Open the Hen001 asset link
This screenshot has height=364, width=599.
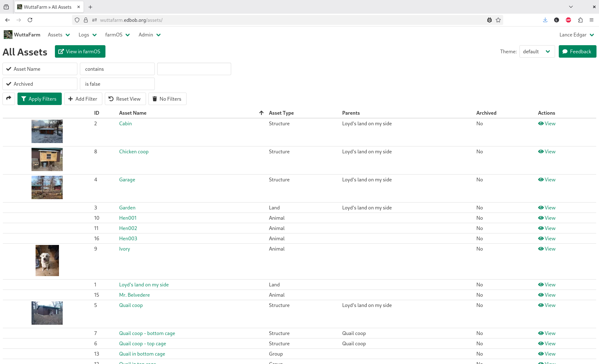128,218
